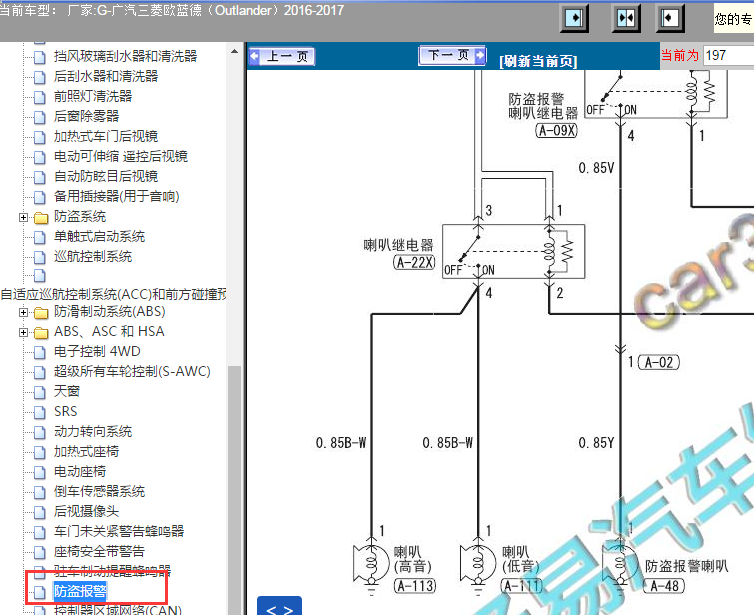This screenshot has width=754, height=615.
Task: Open 加热式座椅 entry
Action: 87,451
